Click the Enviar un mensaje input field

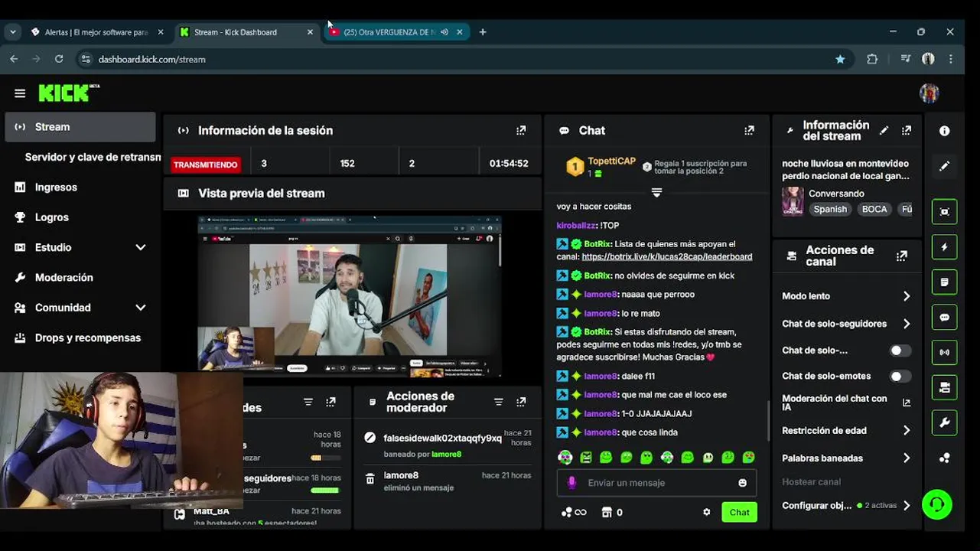pyautogui.click(x=656, y=483)
